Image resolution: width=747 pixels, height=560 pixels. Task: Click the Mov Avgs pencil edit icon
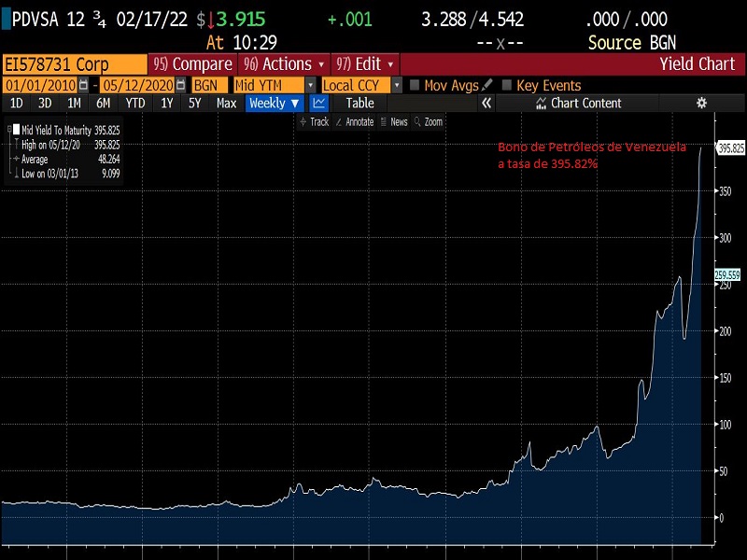click(x=487, y=85)
